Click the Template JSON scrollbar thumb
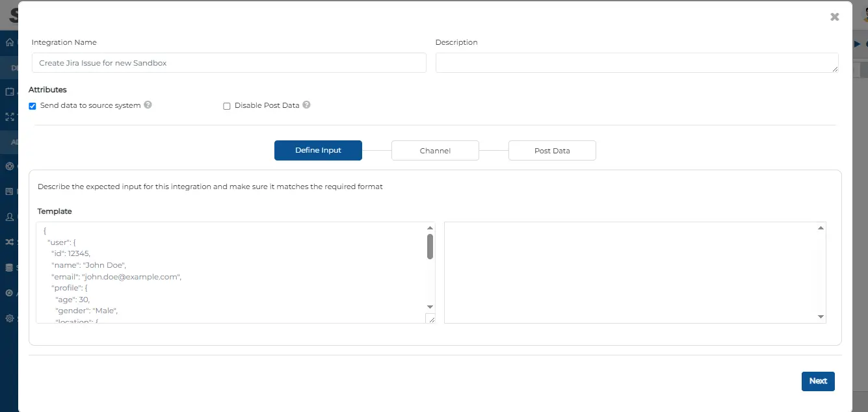Screen dimensions: 868x412 click(x=430, y=247)
